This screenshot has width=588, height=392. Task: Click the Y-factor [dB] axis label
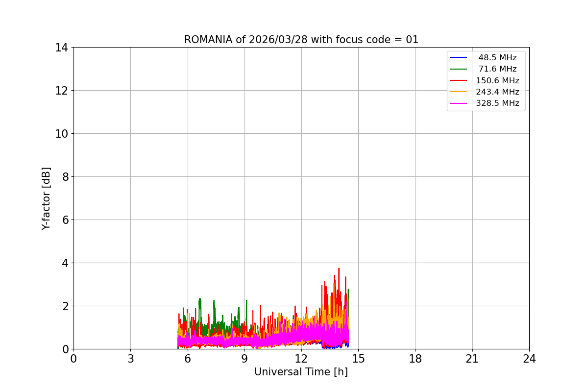[x=46, y=198]
